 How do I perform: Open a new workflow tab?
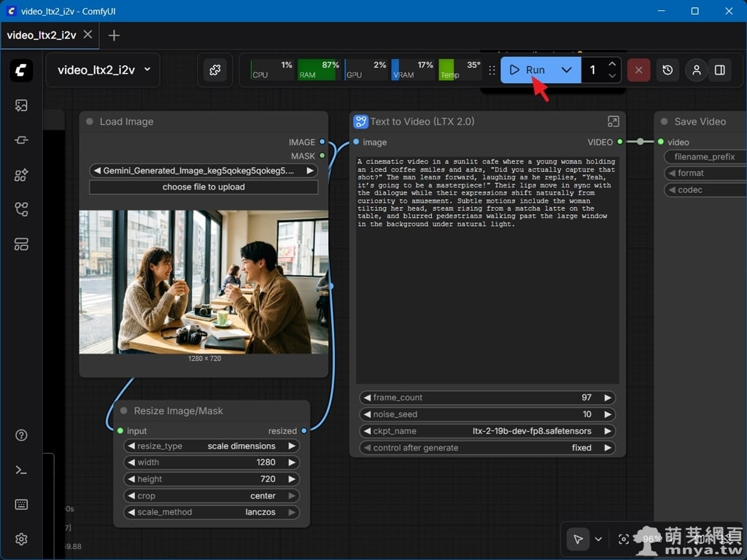click(x=114, y=35)
